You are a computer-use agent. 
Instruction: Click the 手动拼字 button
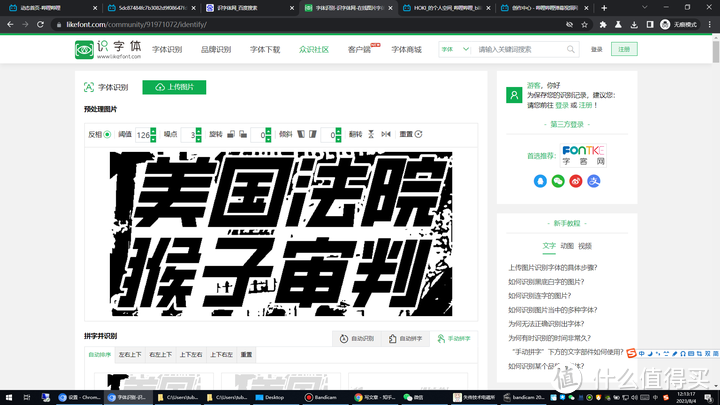454,339
